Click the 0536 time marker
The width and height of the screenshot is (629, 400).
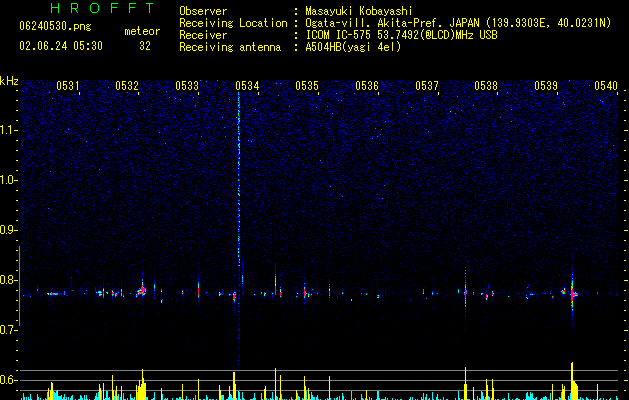pyautogui.click(x=367, y=86)
